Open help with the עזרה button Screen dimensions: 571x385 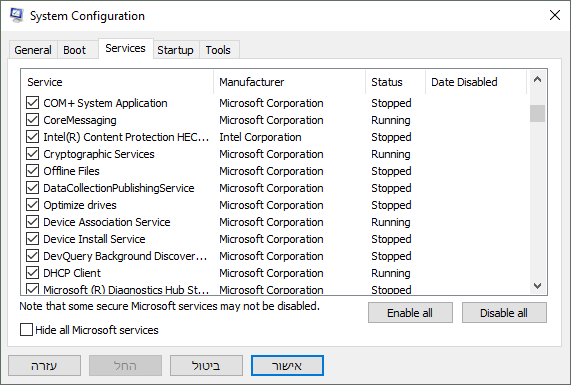point(44,365)
